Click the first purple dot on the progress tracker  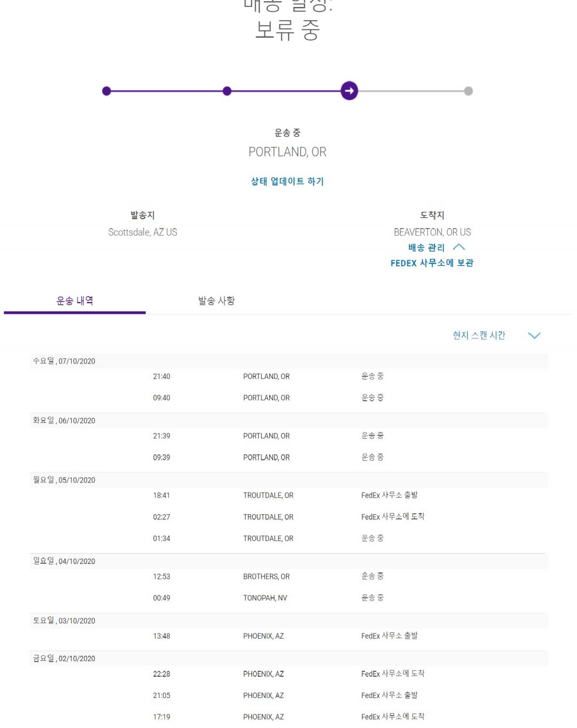coord(106,91)
